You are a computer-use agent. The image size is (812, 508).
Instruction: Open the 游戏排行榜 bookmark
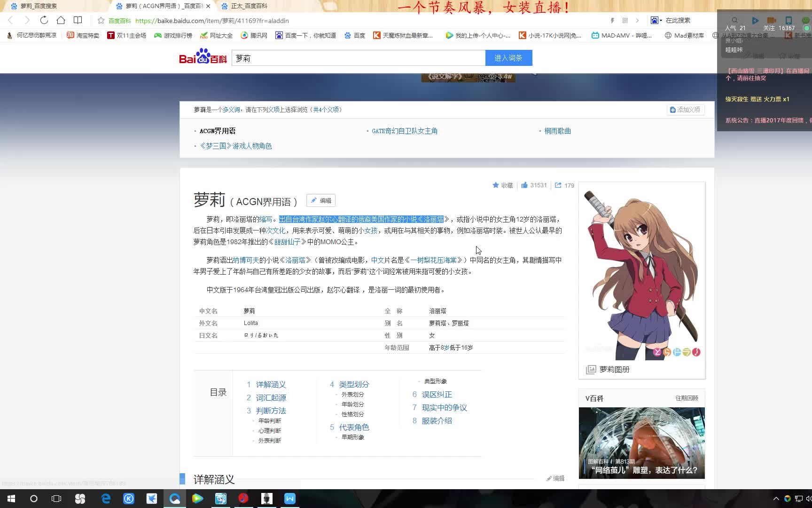(173, 35)
